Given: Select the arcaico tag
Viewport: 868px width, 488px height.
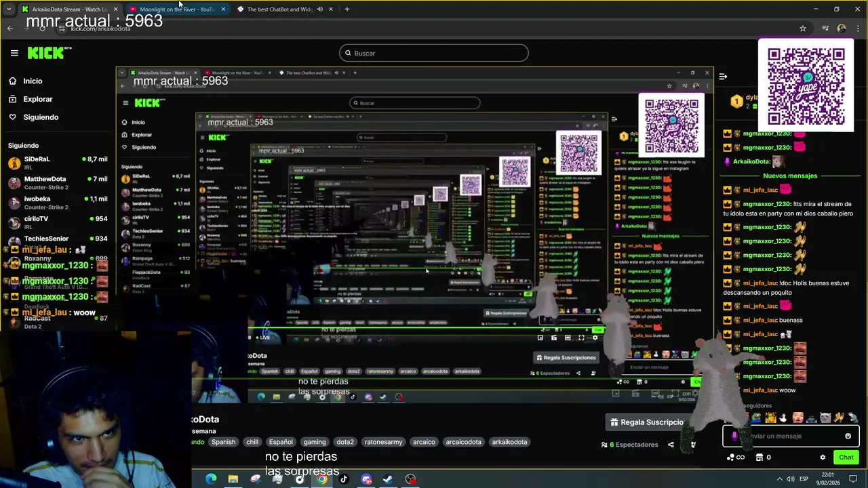Looking at the screenshot, I should click(x=424, y=442).
